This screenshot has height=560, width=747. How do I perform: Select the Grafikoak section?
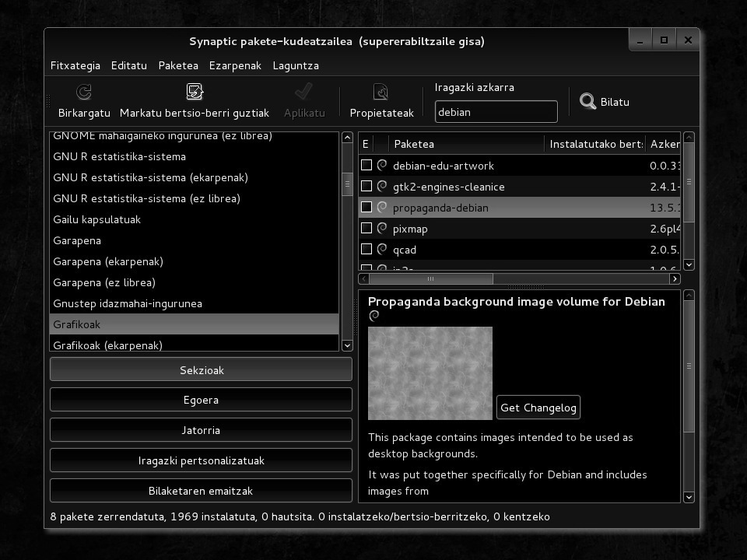click(194, 324)
